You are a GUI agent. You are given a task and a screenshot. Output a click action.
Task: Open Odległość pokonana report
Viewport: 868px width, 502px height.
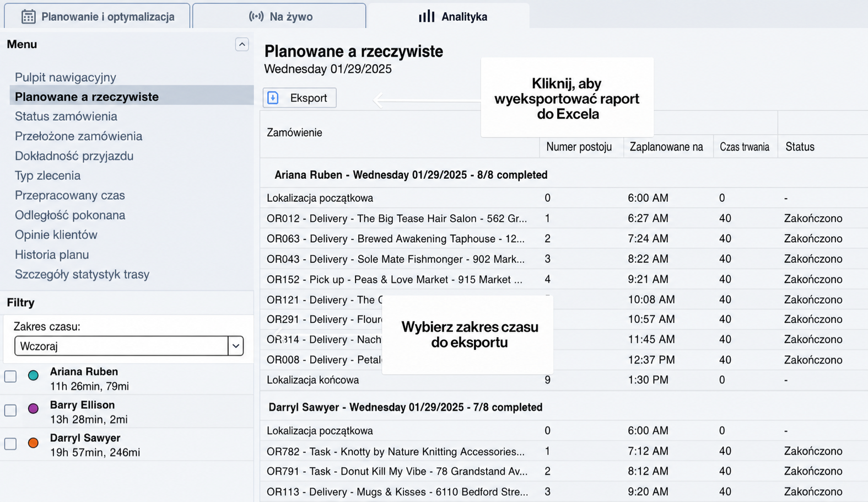click(70, 215)
